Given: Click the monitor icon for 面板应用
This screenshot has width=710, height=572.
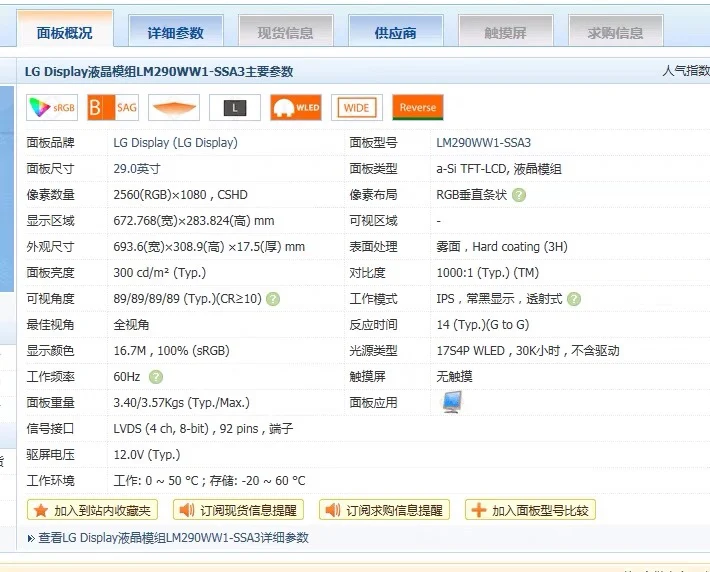Looking at the screenshot, I should point(452,402).
